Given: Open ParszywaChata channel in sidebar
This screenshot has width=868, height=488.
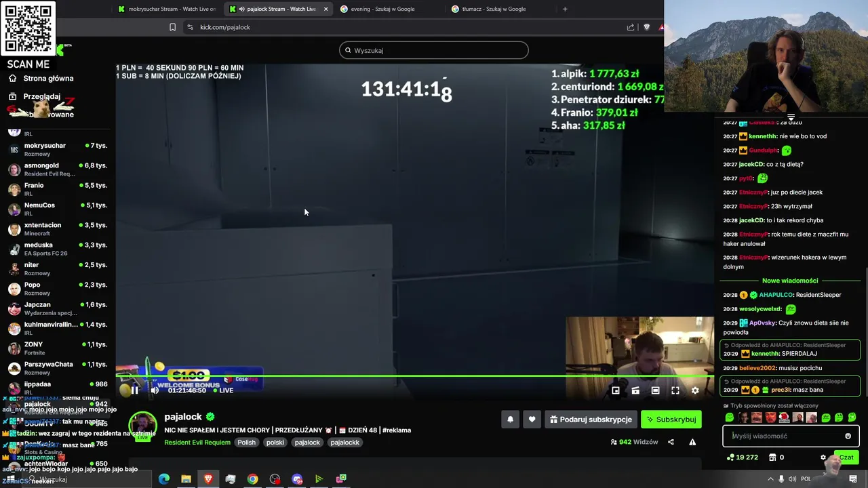Looking at the screenshot, I should click(58, 368).
